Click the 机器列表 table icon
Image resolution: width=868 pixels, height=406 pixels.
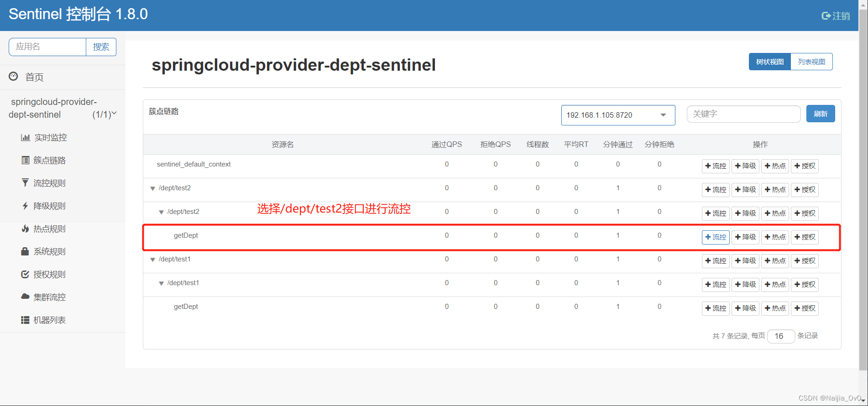coord(25,320)
